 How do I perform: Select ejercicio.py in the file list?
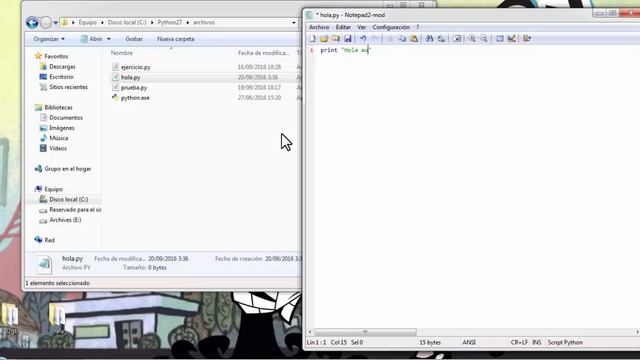[136, 67]
